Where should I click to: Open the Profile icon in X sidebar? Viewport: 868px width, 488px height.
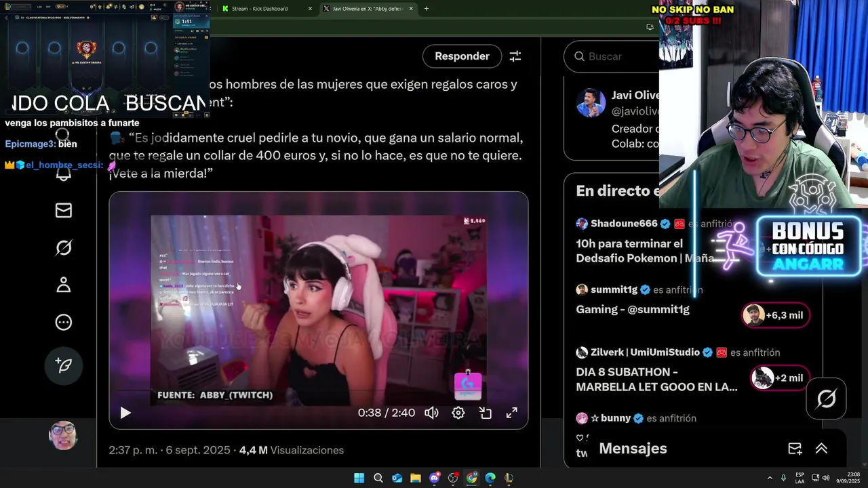pos(63,285)
